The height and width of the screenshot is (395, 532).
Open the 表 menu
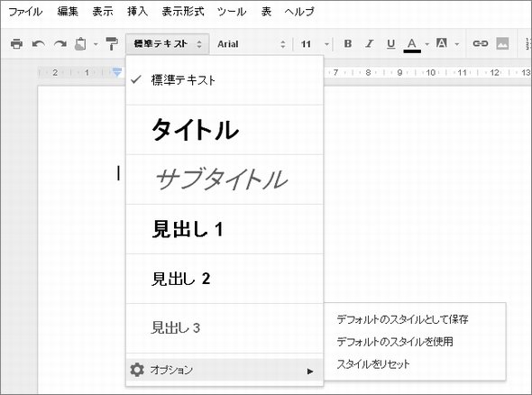coord(266,12)
